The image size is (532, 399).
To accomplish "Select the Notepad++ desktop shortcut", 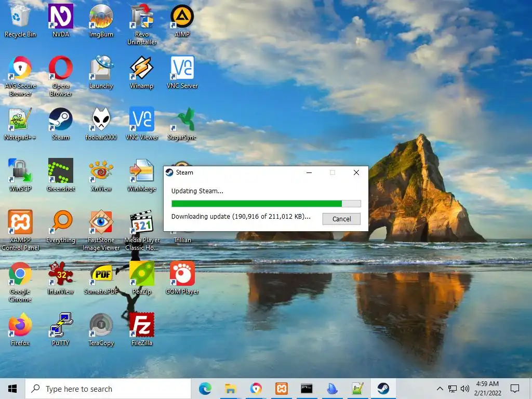I will [20, 124].
